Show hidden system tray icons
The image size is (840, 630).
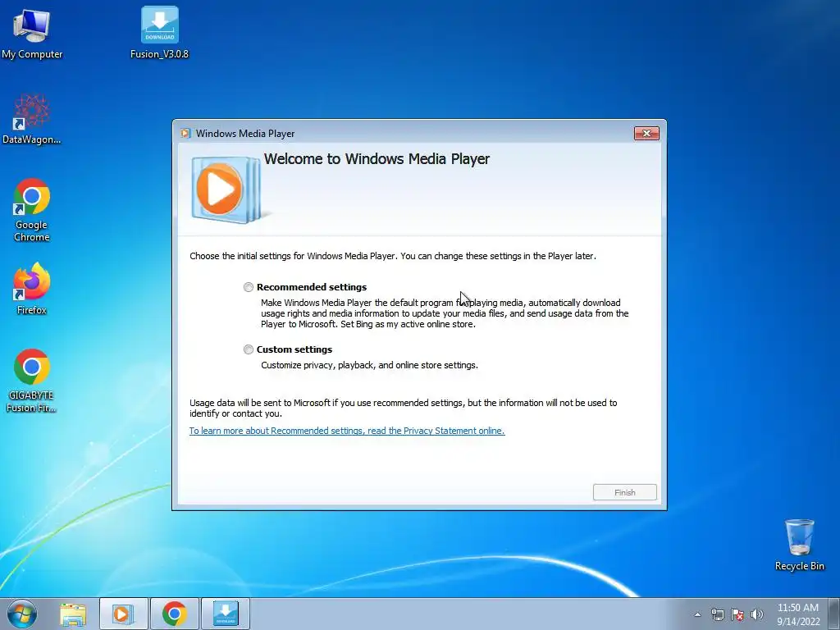[697, 614]
